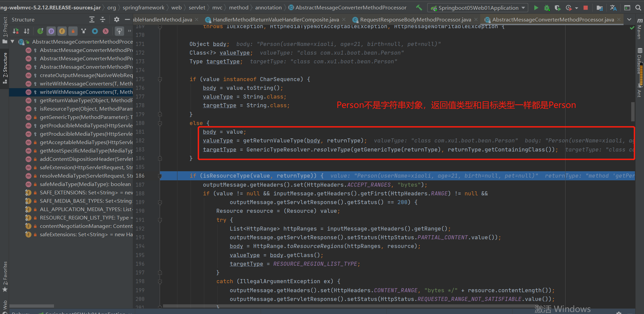Open Structure panel settings gear
Screen dimensions: 644x314
pos(117,19)
